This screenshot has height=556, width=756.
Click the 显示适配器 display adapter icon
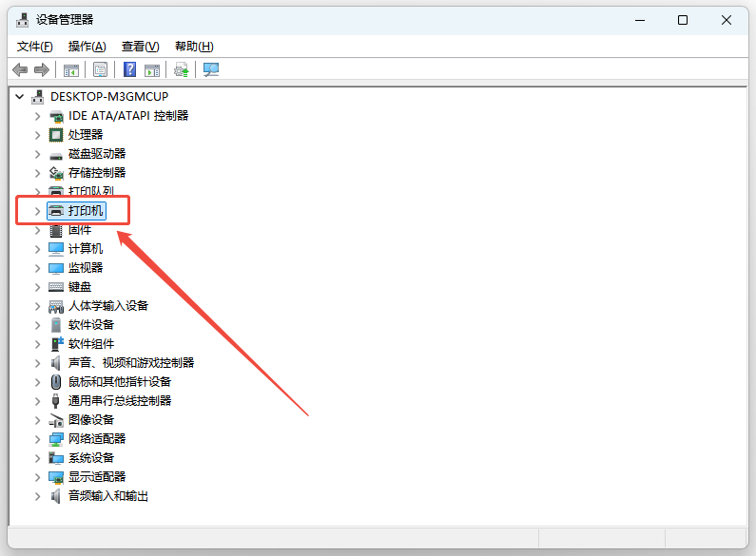coord(56,477)
